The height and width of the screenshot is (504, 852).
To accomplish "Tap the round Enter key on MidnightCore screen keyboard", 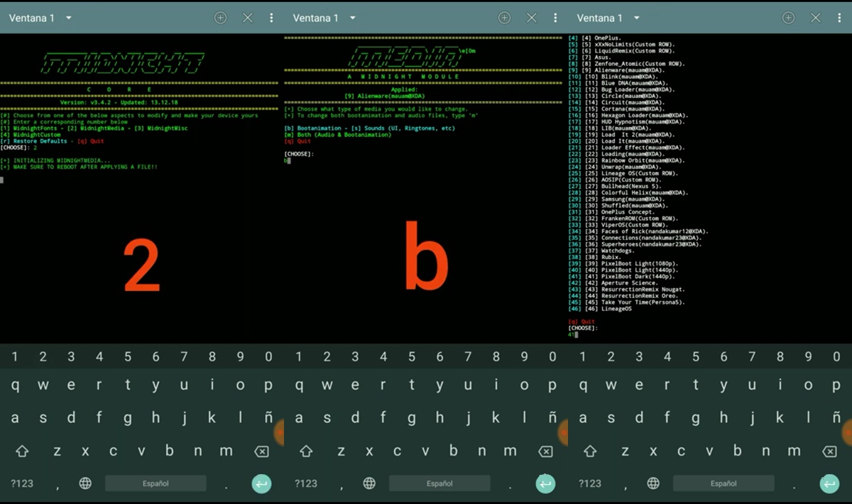I will tap(261, 484).
